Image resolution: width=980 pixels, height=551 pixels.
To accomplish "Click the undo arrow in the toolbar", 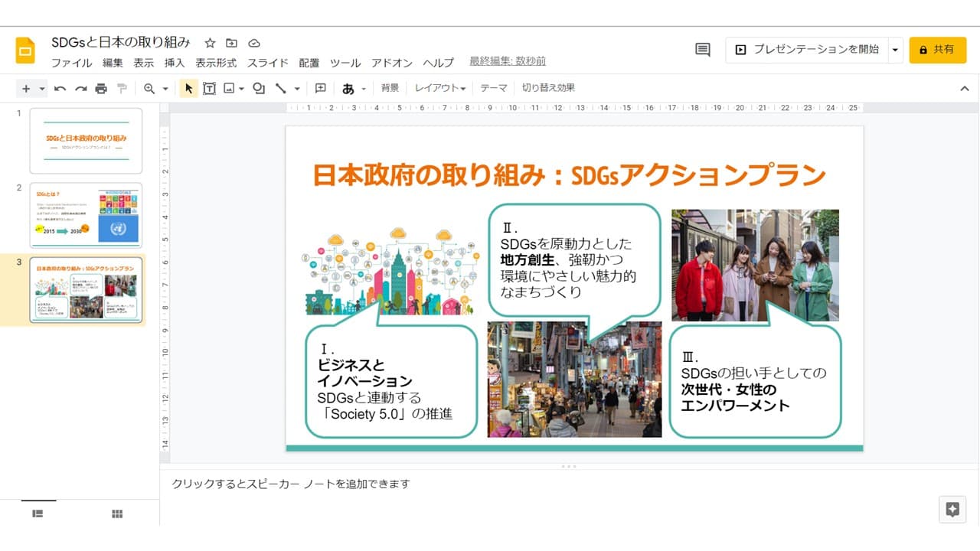I will coord(60,89).
